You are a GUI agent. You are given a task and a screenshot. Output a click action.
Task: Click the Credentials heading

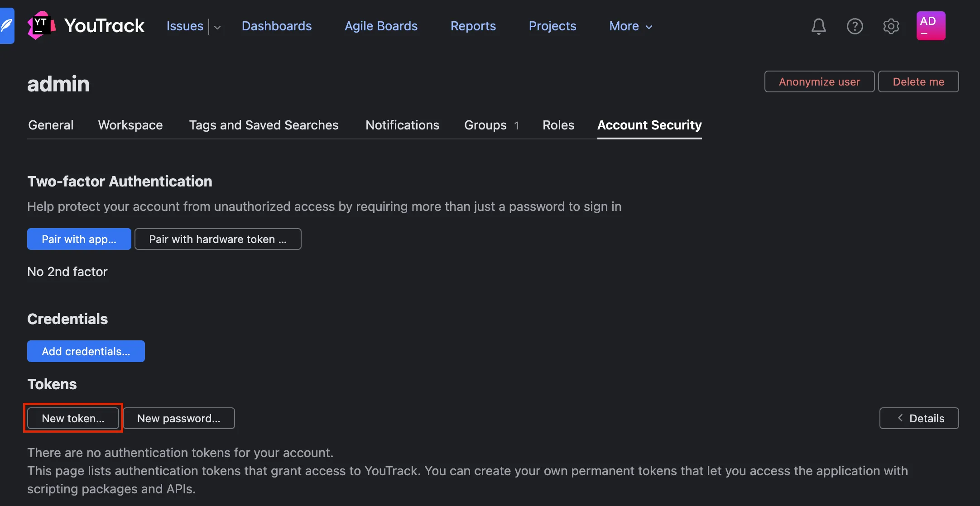click(x=67, y=319)
